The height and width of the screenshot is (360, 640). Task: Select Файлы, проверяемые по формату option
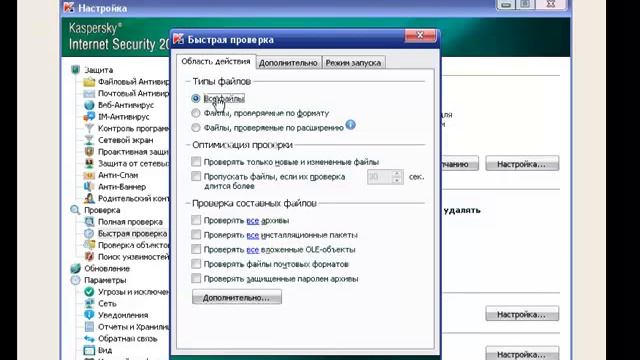coord(196,113)
